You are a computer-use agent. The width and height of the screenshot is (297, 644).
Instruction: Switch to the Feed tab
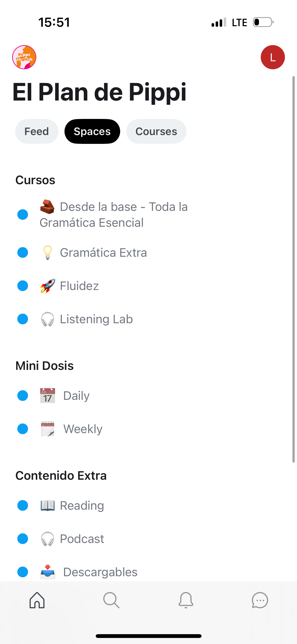(x=37, y=132)
